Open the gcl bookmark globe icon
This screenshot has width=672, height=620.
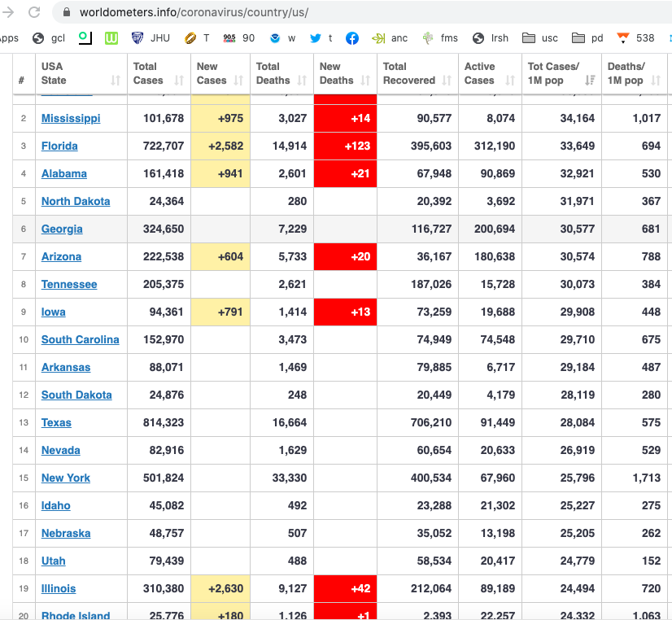(x=38, y=38)
